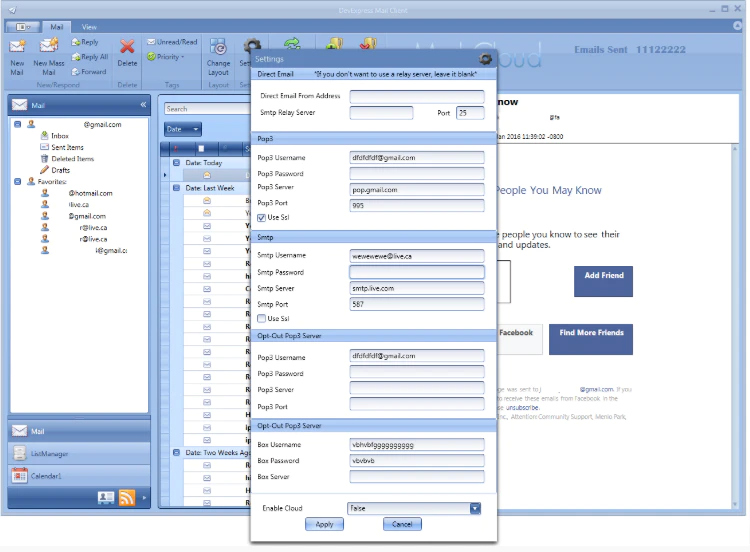This screenshot has width=750, height=552.
Task: Click the contacts card icon in navigation footer
Action: pyautogui.click(x=106, y=498)
